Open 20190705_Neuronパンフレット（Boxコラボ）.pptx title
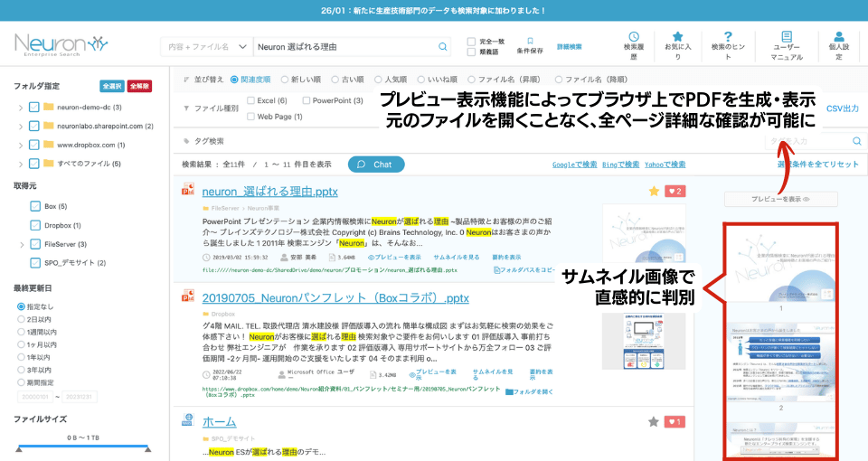 tap(335, 297)
